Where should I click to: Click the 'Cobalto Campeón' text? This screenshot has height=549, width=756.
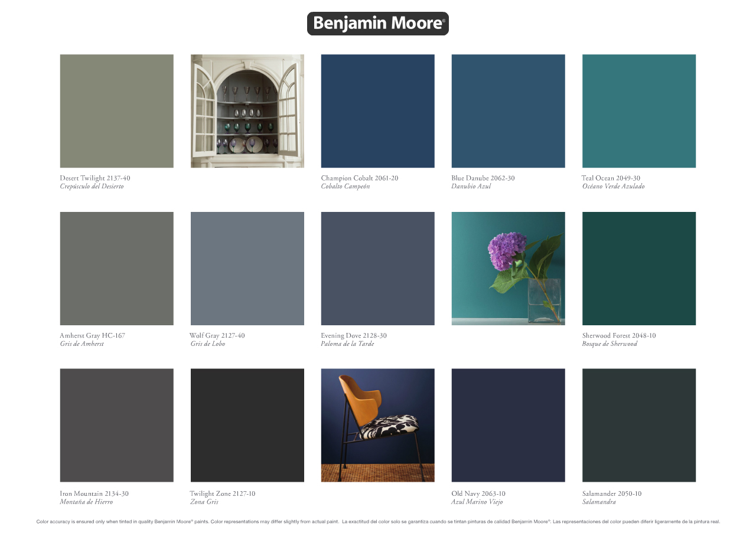[346, 187]
